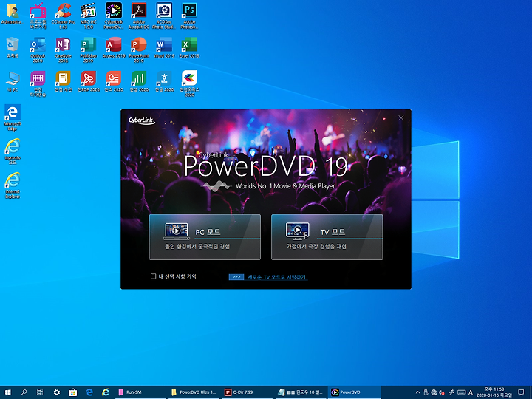Open the brown dictionary app icon
Screen dimensions: 532x399
tap(63, 82)
